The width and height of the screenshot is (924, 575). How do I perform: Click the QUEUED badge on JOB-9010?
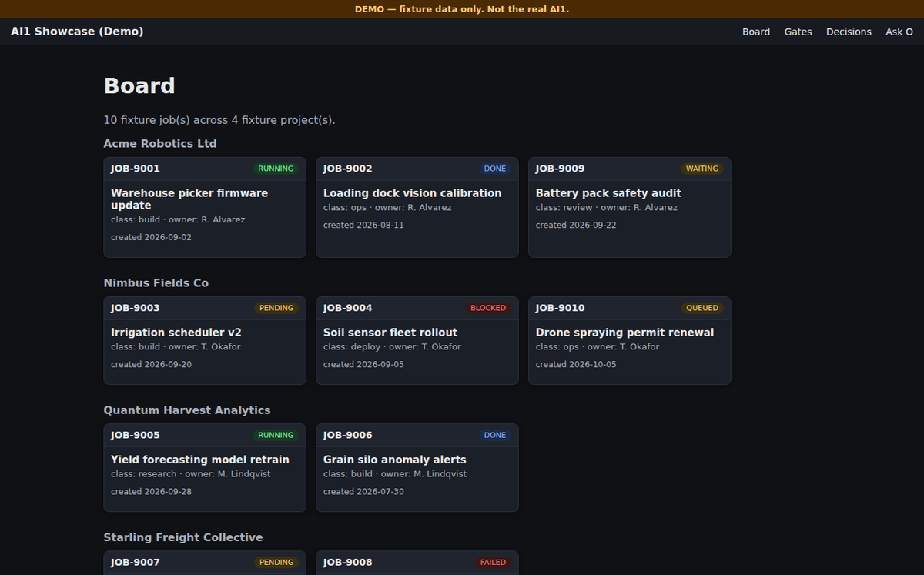tap(702, 308)
